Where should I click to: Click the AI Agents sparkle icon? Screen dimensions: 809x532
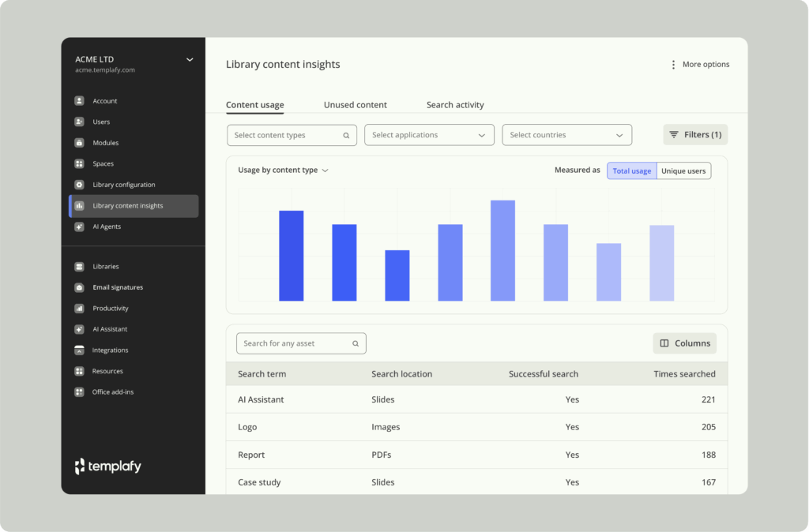coord(79,227)
